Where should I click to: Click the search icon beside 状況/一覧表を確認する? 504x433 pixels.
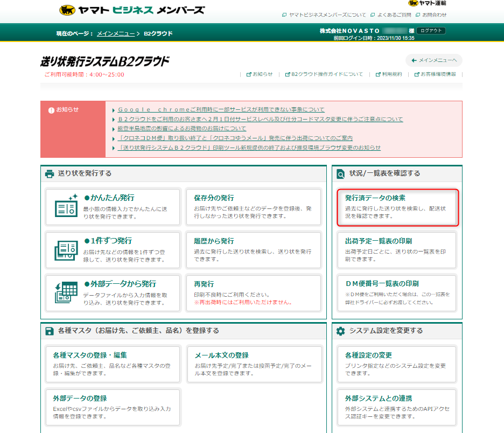pyautogui.click(x=341, y=173)
